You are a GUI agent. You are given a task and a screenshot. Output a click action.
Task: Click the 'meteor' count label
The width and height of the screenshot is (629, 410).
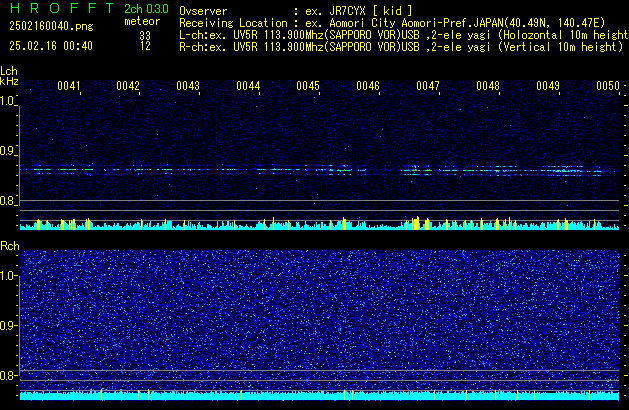[142, 21]
